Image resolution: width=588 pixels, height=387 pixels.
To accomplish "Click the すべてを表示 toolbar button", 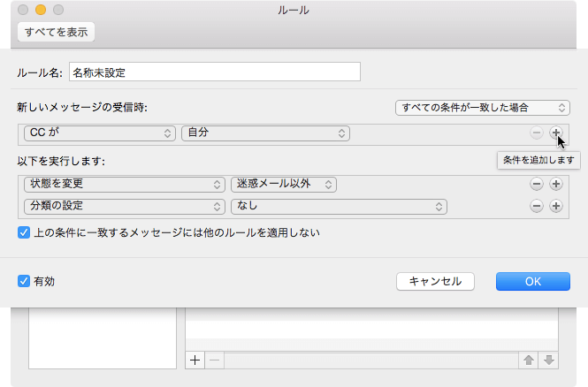I will 55,33.
